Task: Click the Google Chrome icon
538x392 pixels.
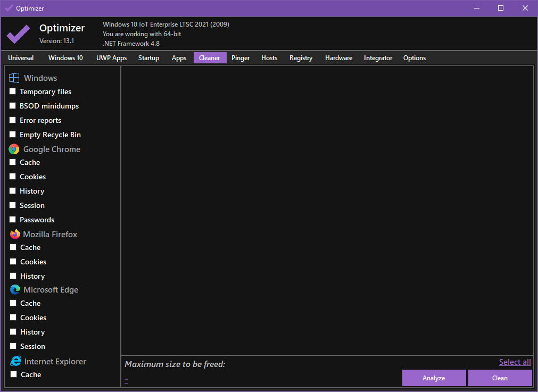Action: (x=14, y=149)
